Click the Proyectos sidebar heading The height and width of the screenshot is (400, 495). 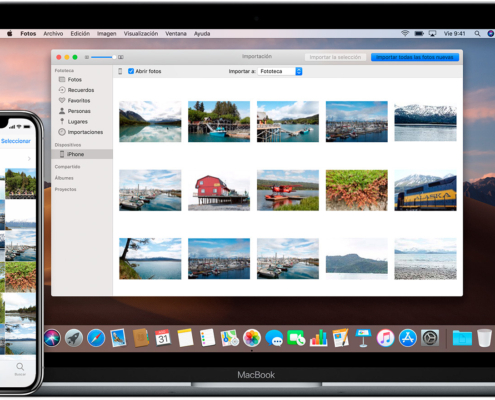[65, 189]
